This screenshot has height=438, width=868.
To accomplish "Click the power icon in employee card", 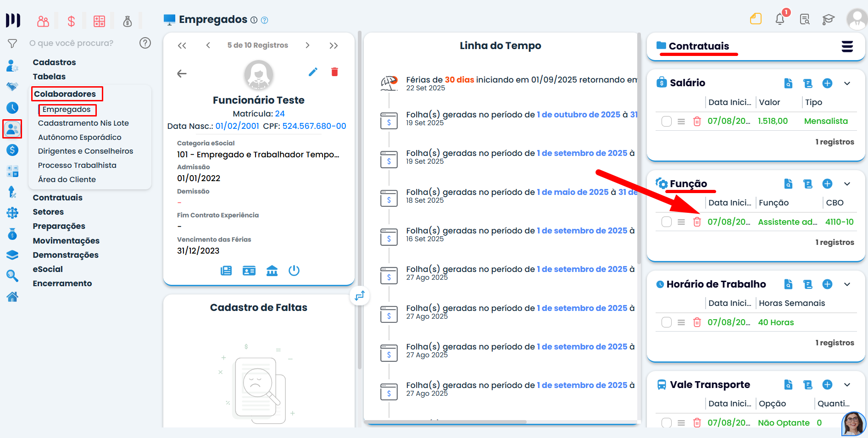I will coord(294,271).
